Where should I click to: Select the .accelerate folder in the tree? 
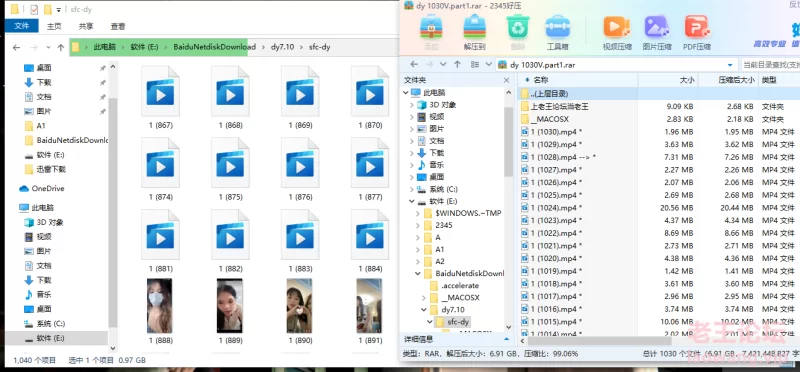tap(455, 286)
